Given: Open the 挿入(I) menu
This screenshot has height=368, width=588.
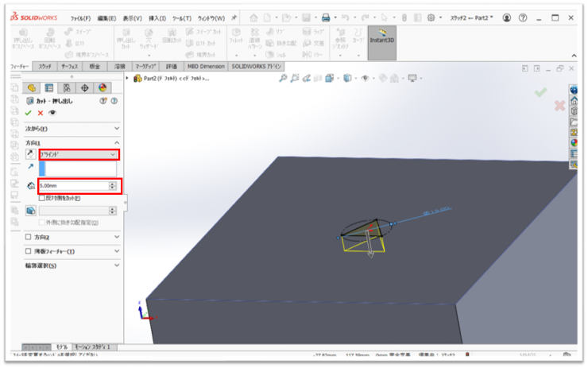Looking at the screenshot, I should (x=157, y=17).
